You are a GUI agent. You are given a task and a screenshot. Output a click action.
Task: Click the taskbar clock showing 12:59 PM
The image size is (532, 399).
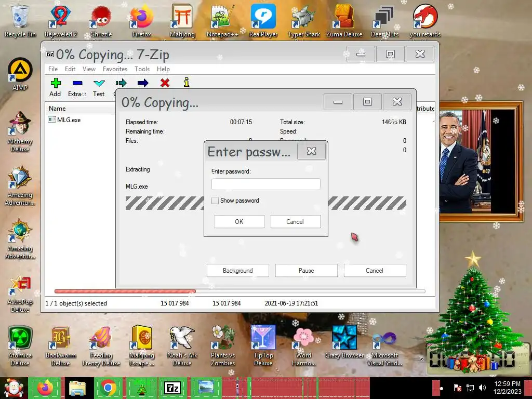(507, 388)
